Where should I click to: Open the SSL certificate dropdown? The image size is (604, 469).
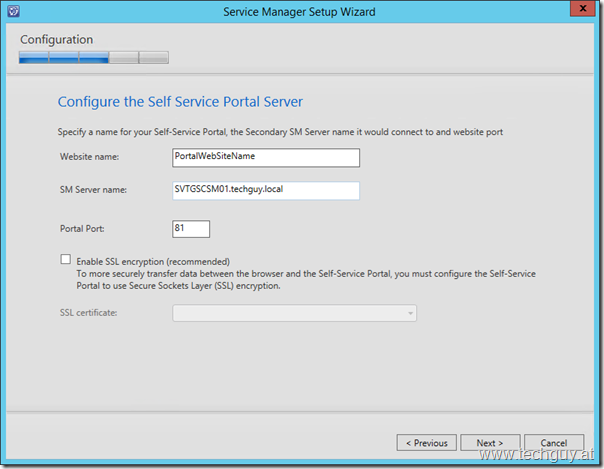pos(294,313)
